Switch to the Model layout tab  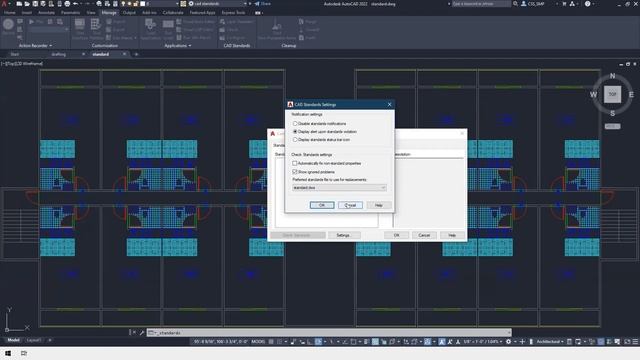[x=13, y=340]
